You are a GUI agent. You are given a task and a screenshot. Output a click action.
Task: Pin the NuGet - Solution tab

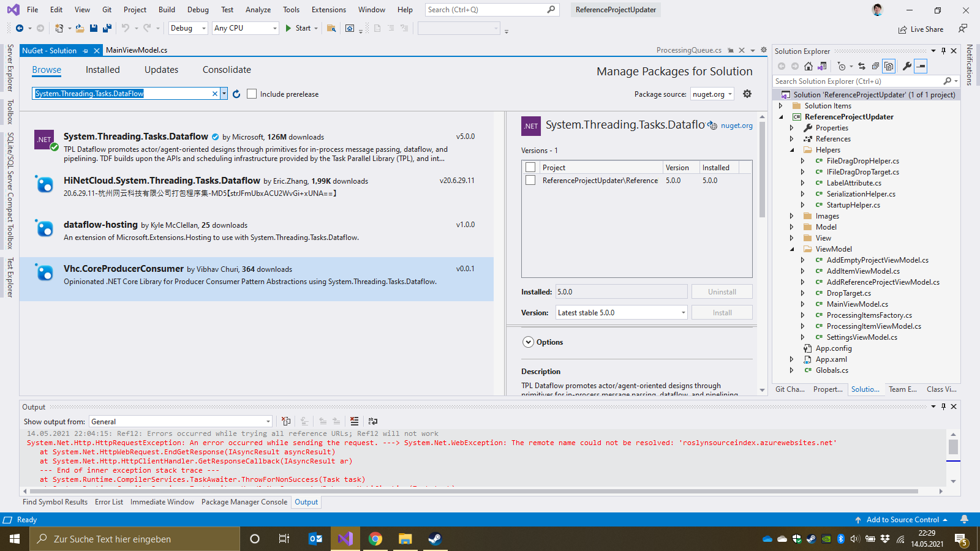pyautogui.click(x=85, y=51)
